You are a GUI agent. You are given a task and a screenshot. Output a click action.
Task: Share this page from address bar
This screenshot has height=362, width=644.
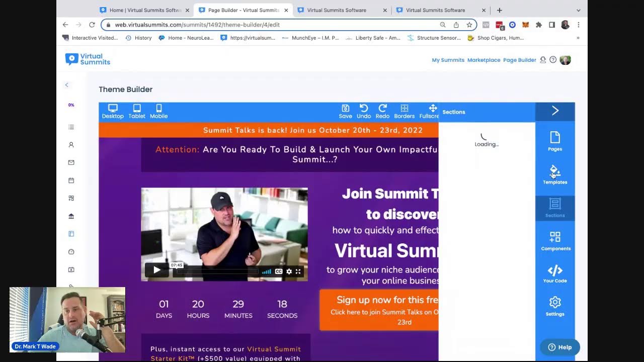click(x=456, y=25)
